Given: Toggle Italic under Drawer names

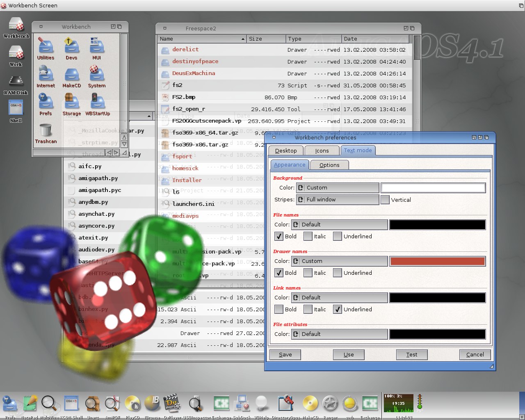Looking at the screenshot, I should [x=308, y=273].
